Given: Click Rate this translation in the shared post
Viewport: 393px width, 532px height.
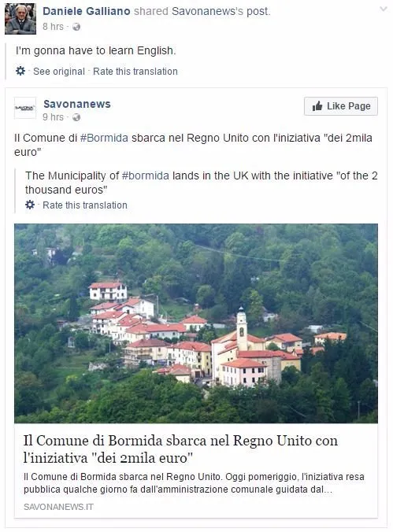Looking at the screenshot, I should tap(85, 205).
